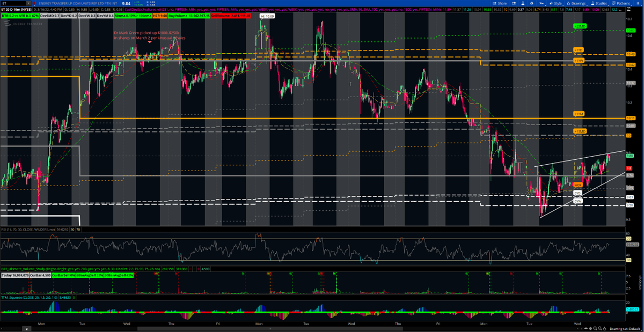Click the last price 9.84 in the header

pyautogui.click(x=126, y=3)
